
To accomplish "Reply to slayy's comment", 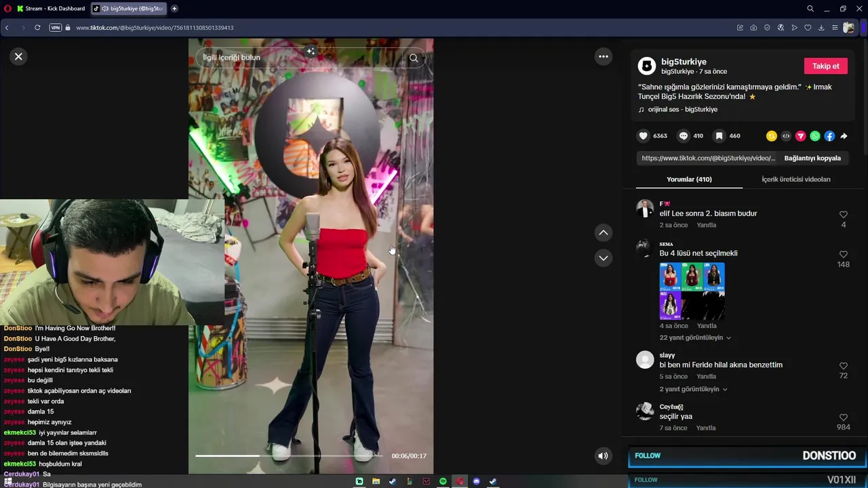I will pos(707,376).
